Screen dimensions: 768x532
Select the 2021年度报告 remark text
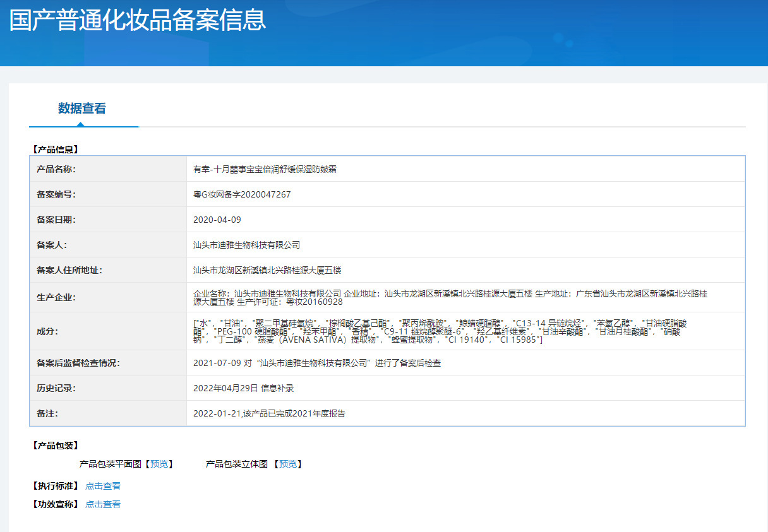click(269, 413)
